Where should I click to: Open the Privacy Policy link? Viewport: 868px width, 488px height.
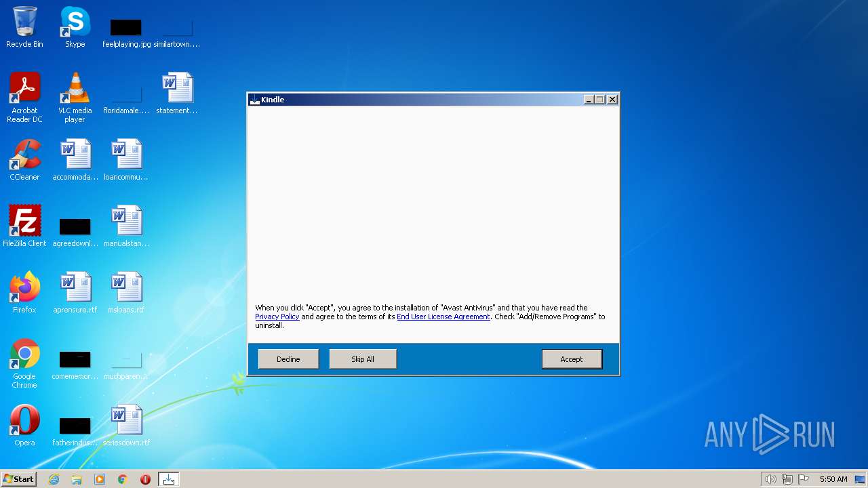tap(277, 317)
